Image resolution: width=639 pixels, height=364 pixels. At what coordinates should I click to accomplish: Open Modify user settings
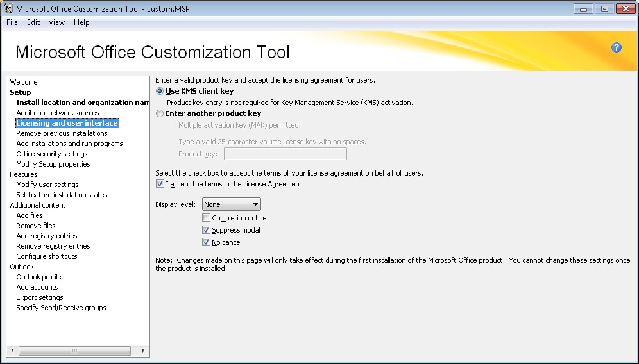47,185
